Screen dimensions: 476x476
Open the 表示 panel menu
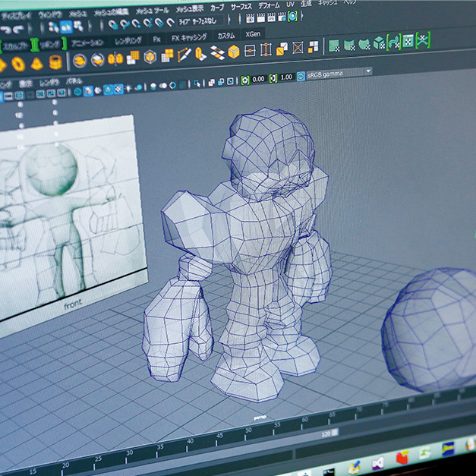tap(26, 84)
